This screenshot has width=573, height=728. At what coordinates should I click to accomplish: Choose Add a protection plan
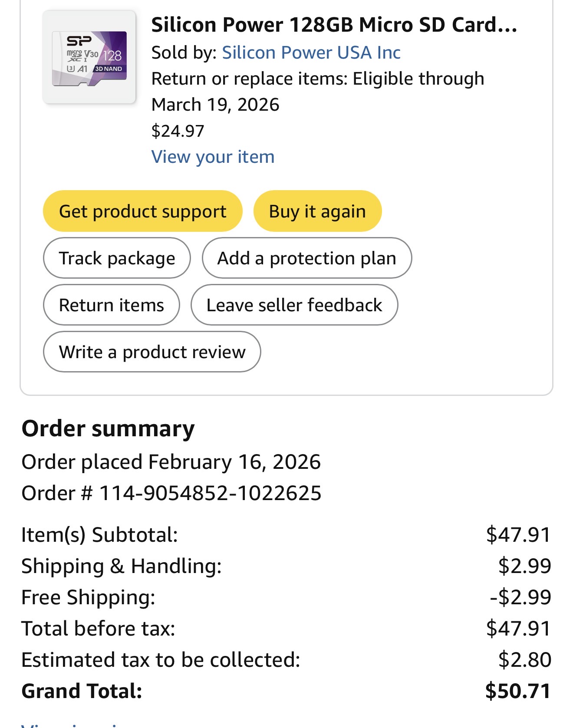point(306,258)
